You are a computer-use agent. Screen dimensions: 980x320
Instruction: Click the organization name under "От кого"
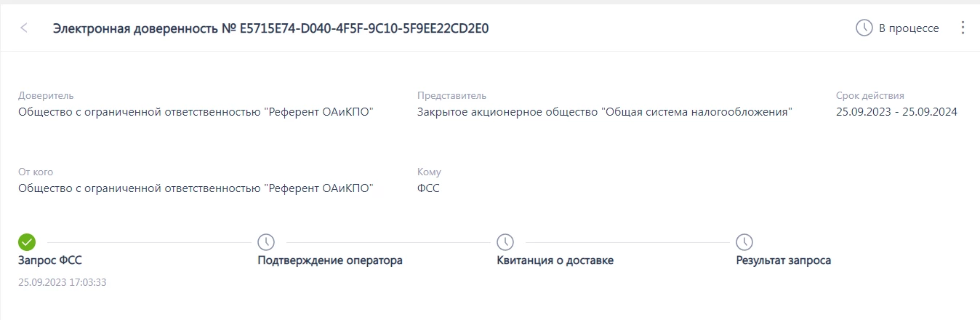196,188
